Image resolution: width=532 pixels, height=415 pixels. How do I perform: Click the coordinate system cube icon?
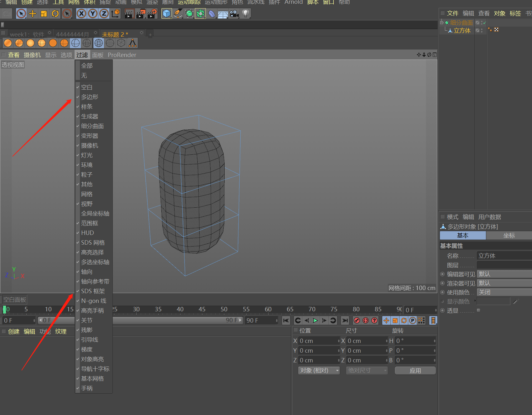115,13
